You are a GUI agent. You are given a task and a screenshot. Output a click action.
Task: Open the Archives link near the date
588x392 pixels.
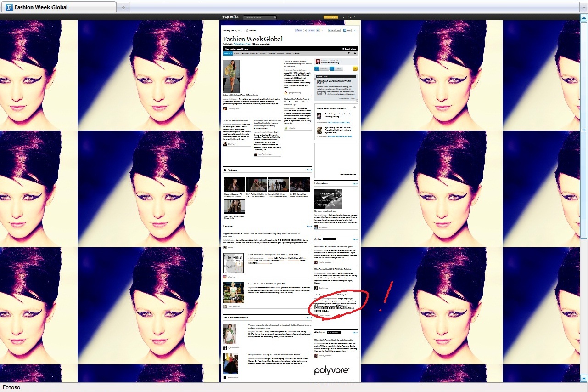tap(251, 31)
